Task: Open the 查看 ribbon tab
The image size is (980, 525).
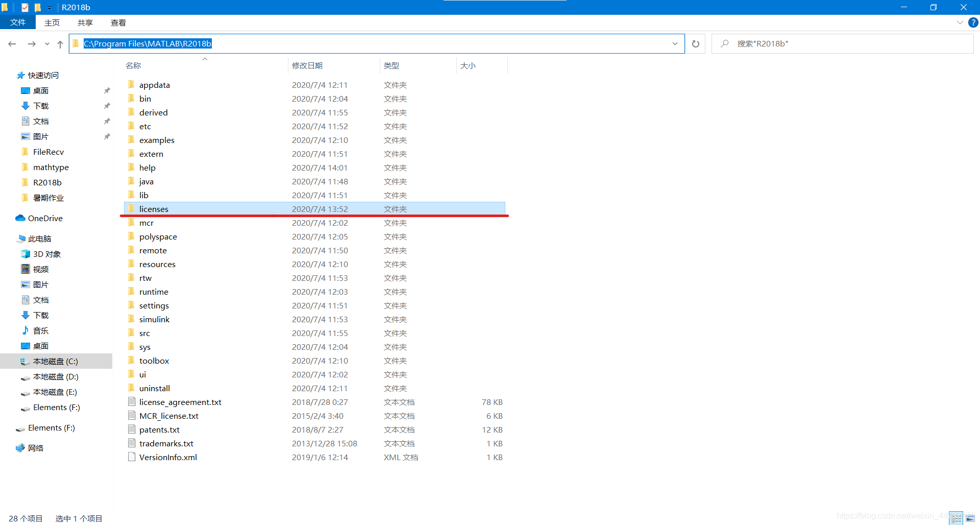Action: [x=118, y=22]
